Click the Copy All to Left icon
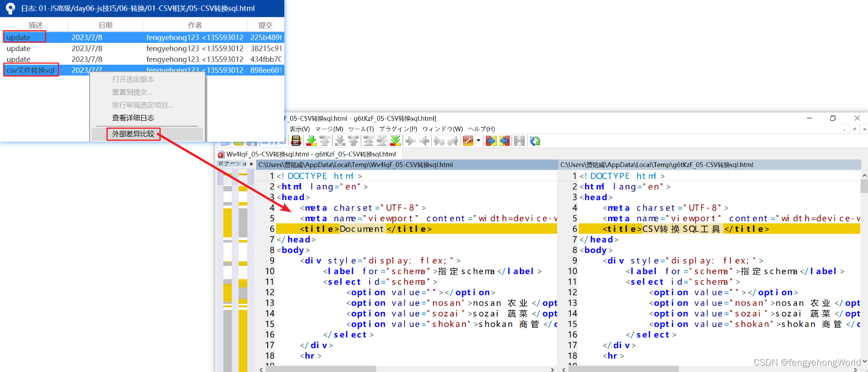 coord(504,141)
